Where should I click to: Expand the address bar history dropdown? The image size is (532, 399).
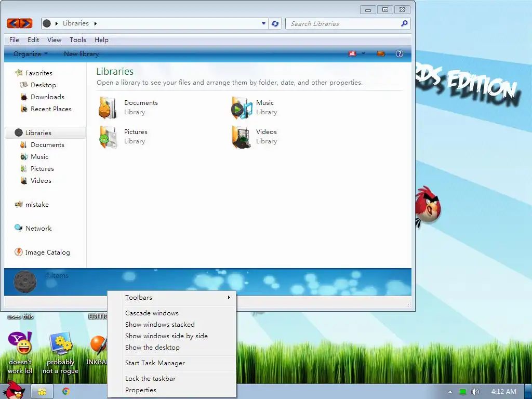pos(263,23)
